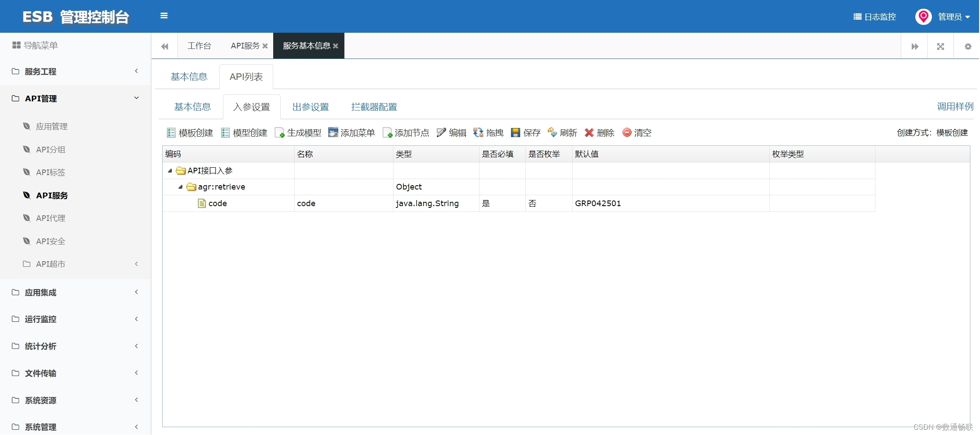Click the 添加节点 toolbar button

pyautogui.click(x=406, y=133)
